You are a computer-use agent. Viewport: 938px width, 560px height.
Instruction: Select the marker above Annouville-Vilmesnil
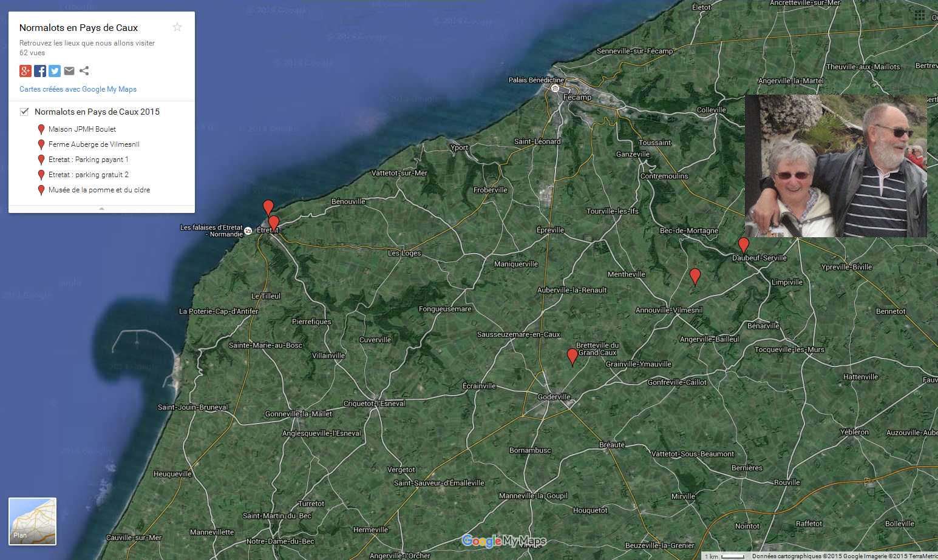click(x=695, y=276)
